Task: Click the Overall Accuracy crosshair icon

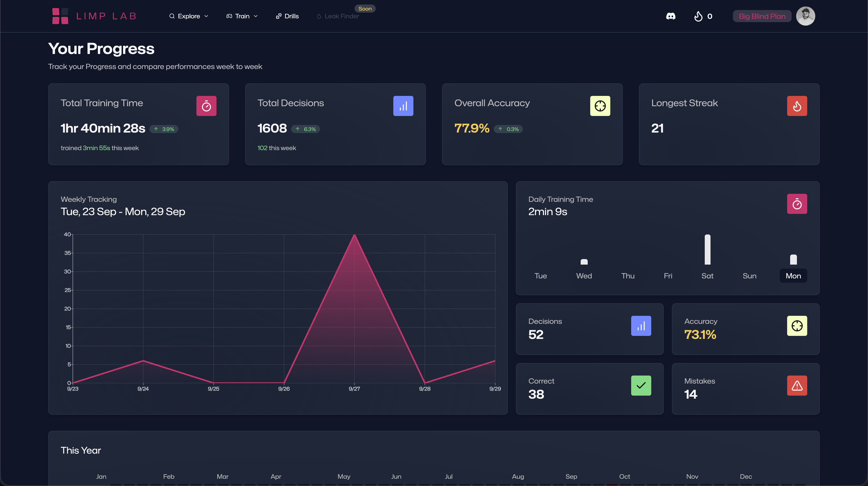Action: (x=600, y=106)
